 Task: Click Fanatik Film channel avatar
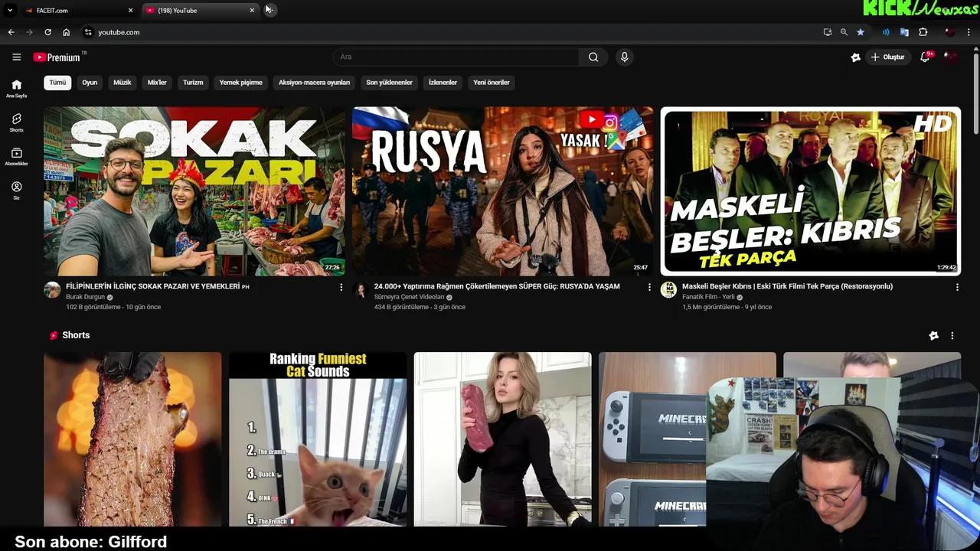[668, 290]
